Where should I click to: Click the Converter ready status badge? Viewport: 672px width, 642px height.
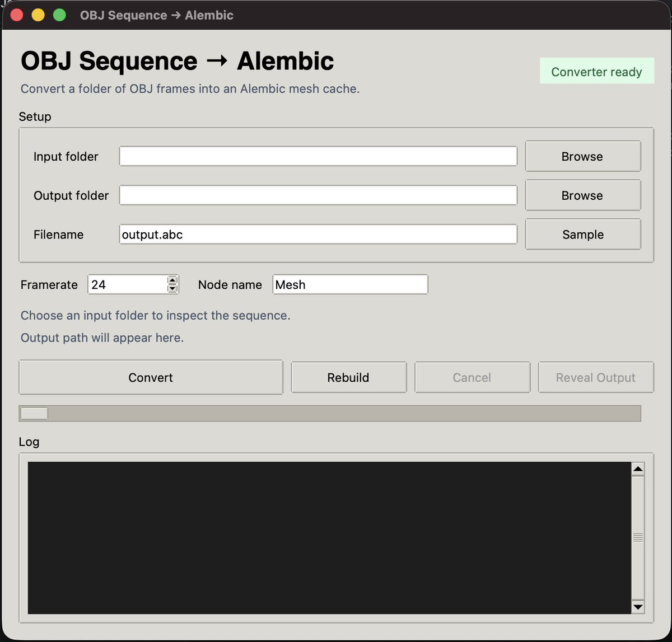(597, 71)
